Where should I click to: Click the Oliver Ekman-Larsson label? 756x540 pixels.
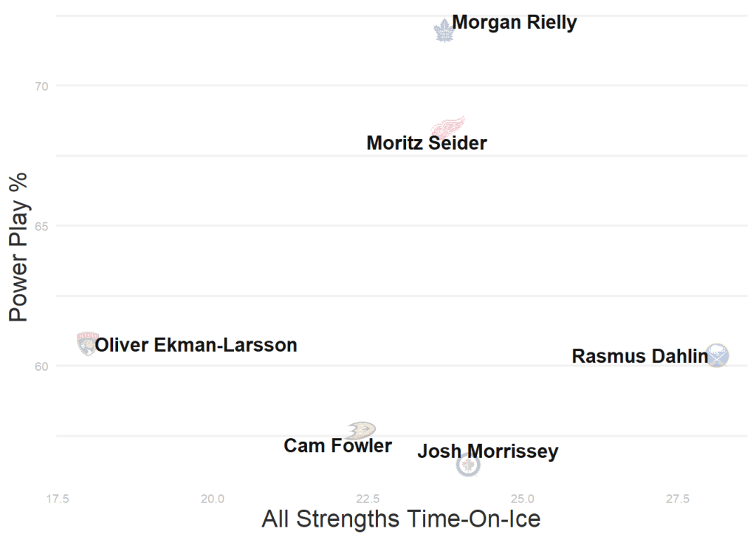[196, 345]
